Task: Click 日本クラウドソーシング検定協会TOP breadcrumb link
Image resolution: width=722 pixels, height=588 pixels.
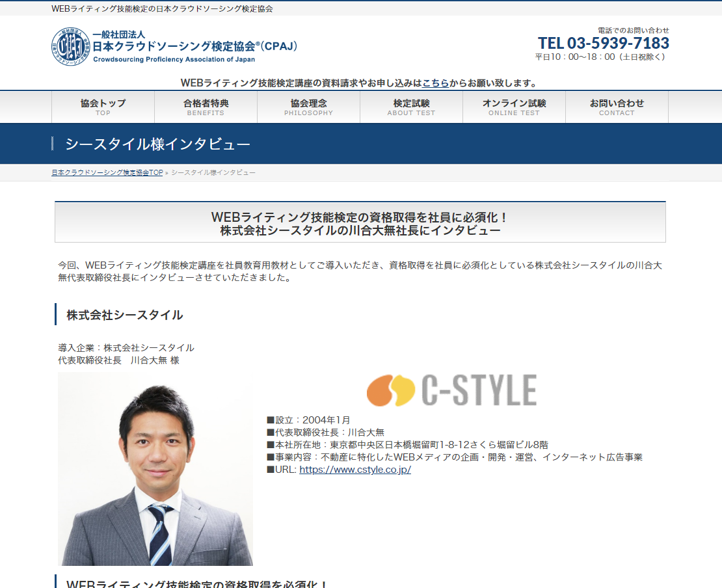Action: pyautogui.click(x=107, y=172)
